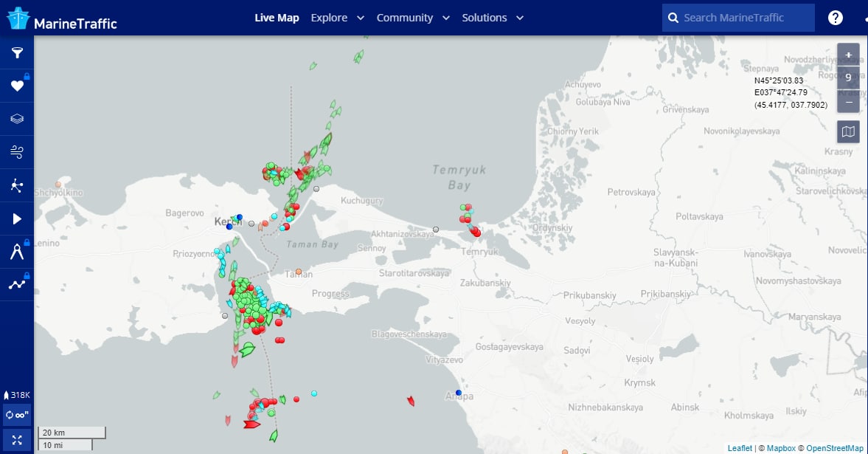
Task: Open the route analytics graph icon
Action: 17,284
